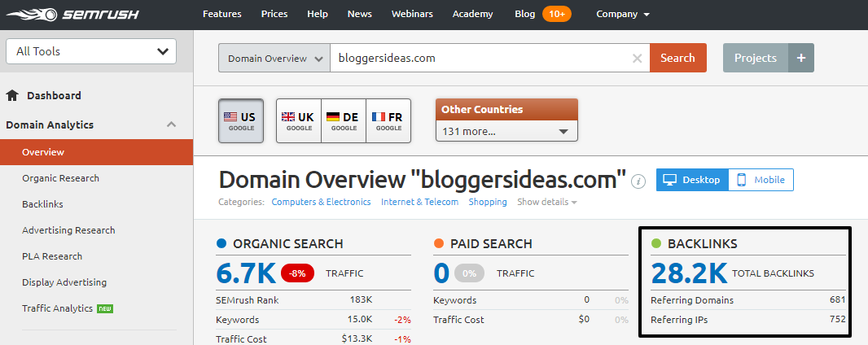868x345 pixels.
Task: Open the Features menu
Action: click(222, 15)
